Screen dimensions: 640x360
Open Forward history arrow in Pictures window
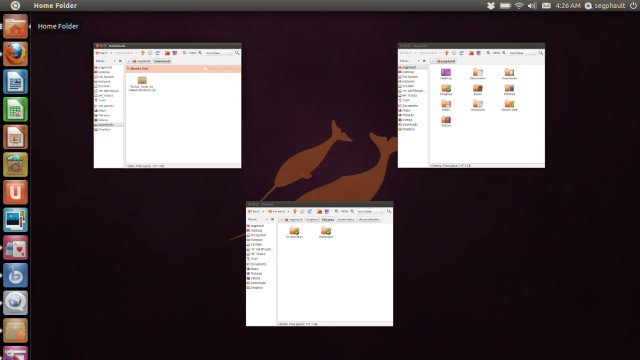[x=288, y=211]
